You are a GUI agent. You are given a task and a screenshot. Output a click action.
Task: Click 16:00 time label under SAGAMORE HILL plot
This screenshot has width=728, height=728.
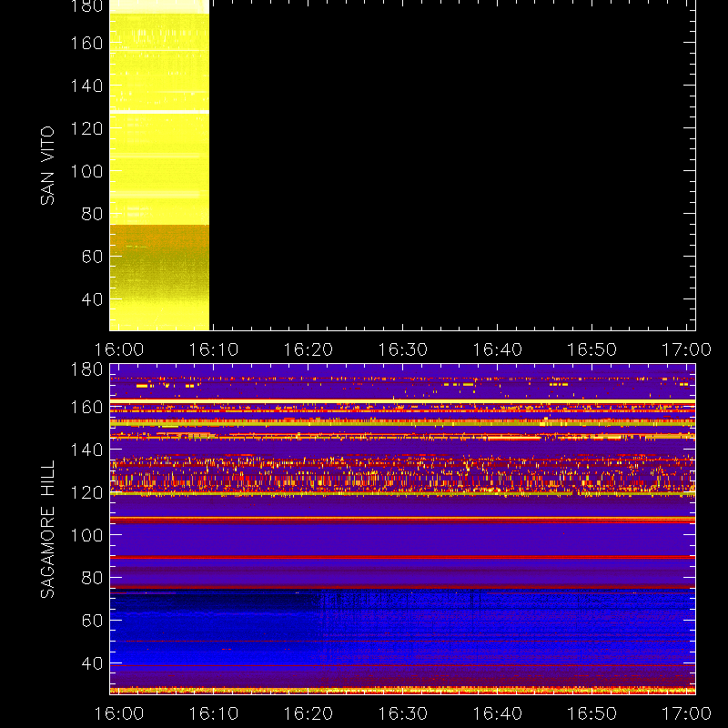tap(119, 713)
